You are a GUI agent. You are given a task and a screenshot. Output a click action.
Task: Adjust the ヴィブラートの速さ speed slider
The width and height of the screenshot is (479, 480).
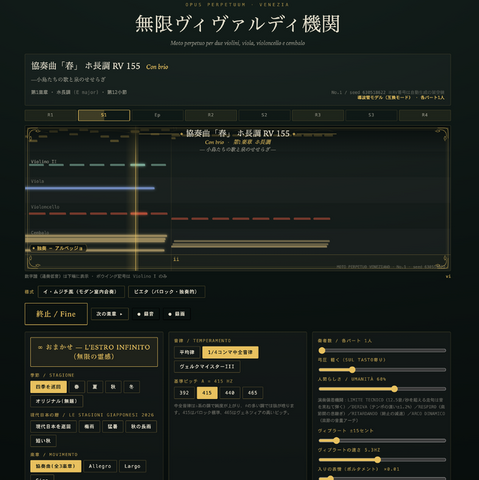(x=382, y=460)
